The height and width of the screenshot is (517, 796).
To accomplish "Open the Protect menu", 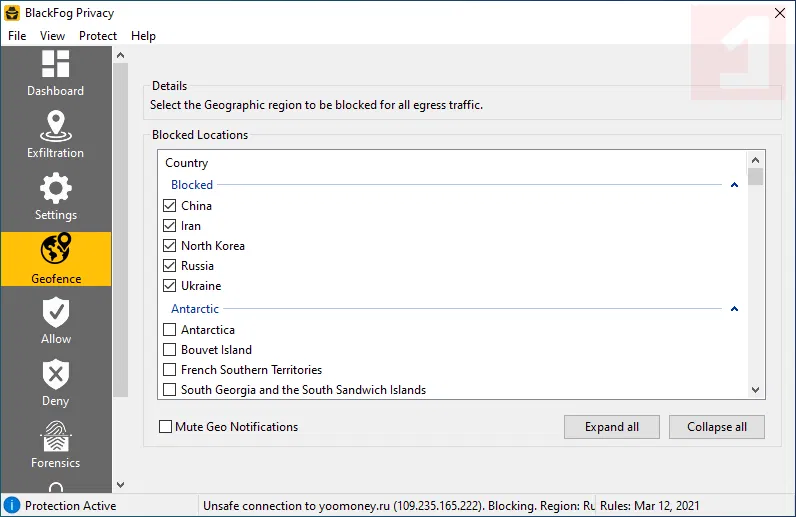I will click(x=98, y=36).
